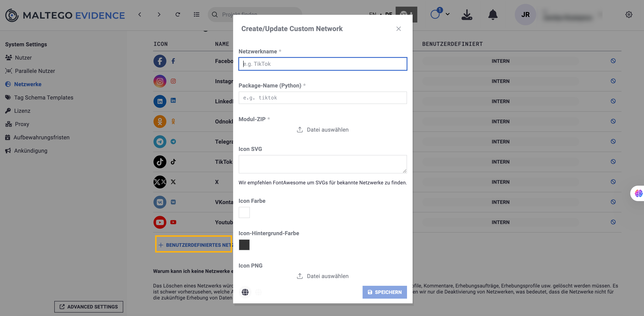Go to the Proxy settings page

22,124
